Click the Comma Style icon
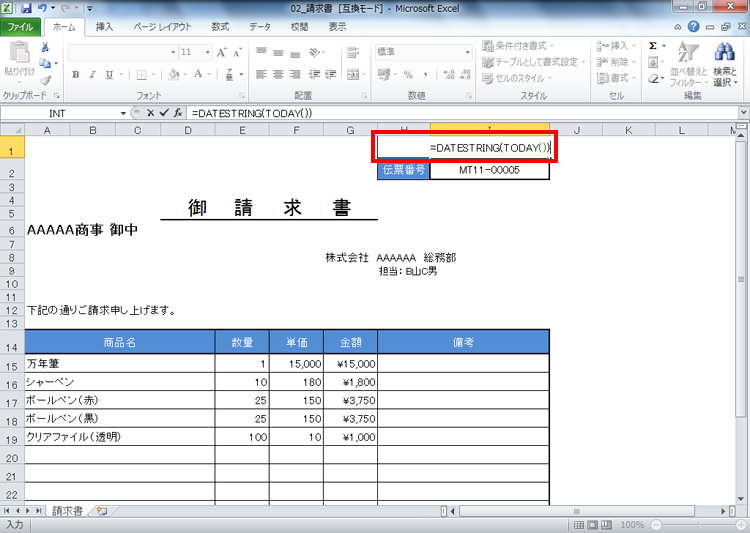The width and height of the screenshot is (750, 533). [x=425, y=75]
